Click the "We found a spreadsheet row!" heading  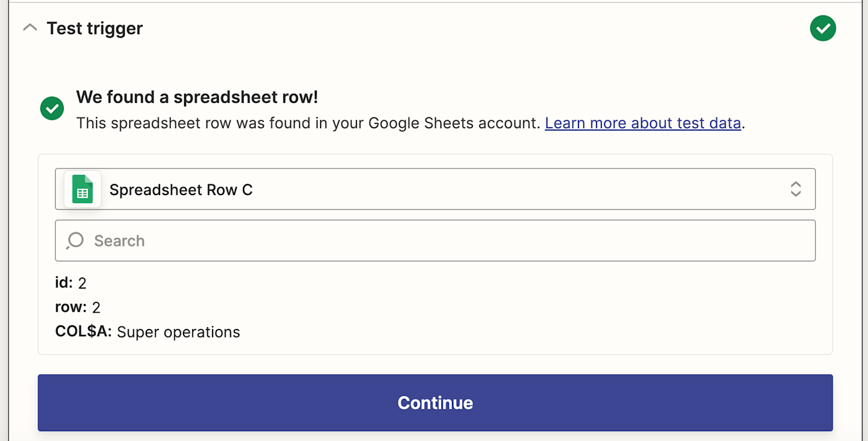click(197, 97)
